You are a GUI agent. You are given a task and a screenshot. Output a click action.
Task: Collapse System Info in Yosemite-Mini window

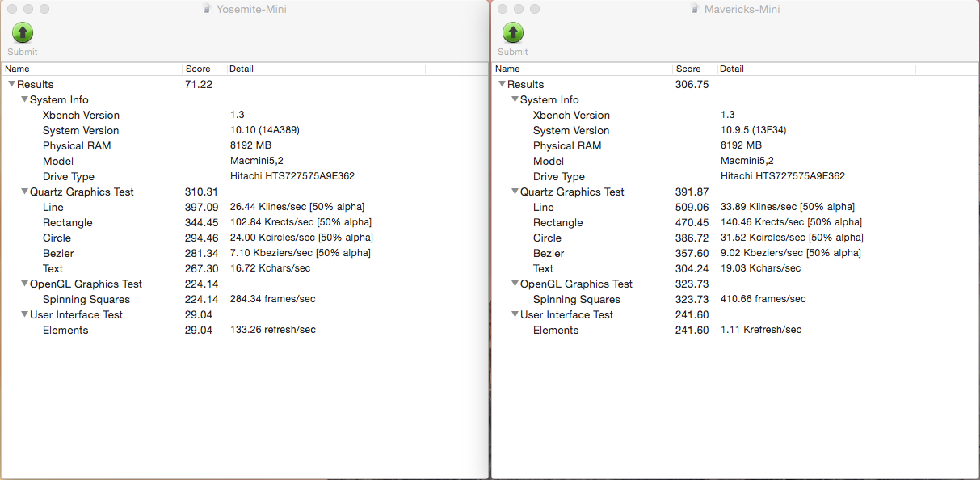[x=24, y=99]
